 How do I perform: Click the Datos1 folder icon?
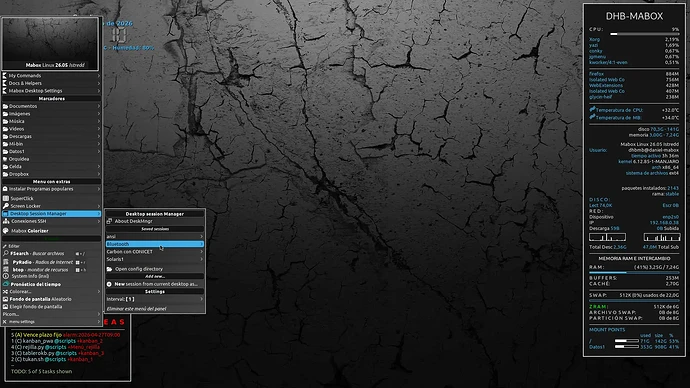click(x=5, y=151)
